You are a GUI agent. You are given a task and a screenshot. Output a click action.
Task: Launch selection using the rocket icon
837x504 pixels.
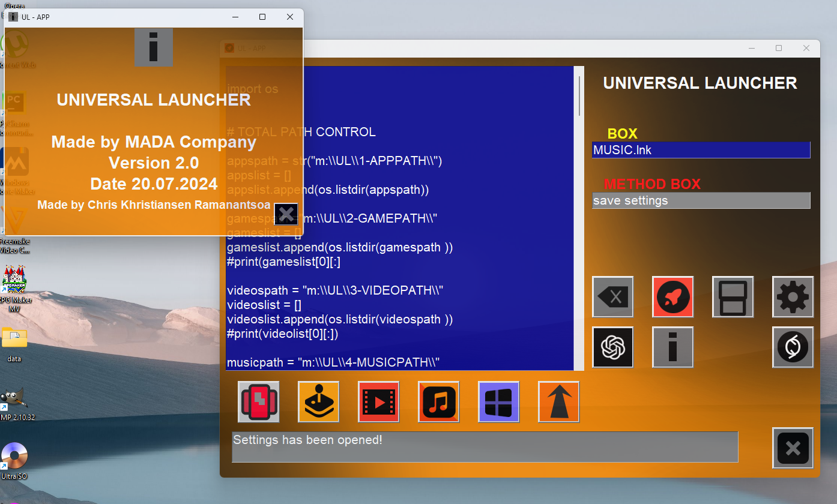coord(672,297)
